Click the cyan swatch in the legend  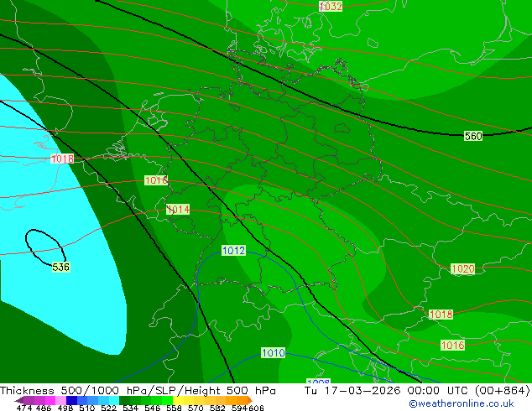click(113, 400)
